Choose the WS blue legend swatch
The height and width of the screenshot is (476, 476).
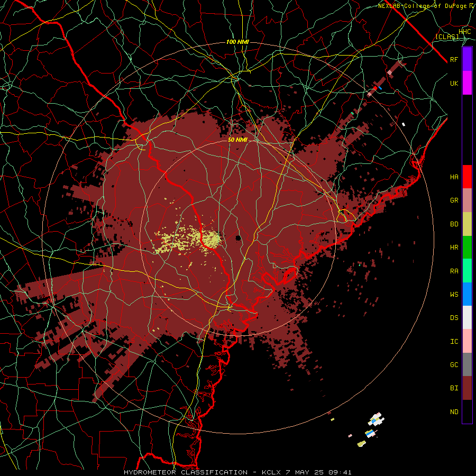467,294
